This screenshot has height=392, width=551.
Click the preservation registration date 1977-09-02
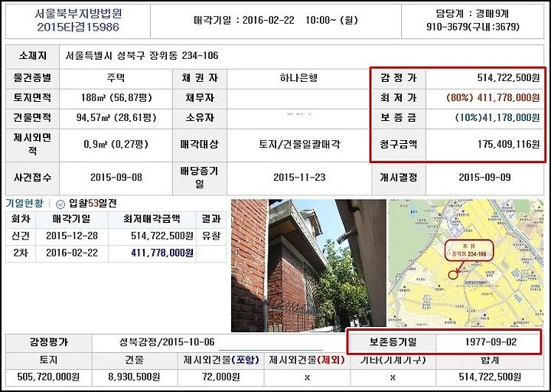[491, 341]
